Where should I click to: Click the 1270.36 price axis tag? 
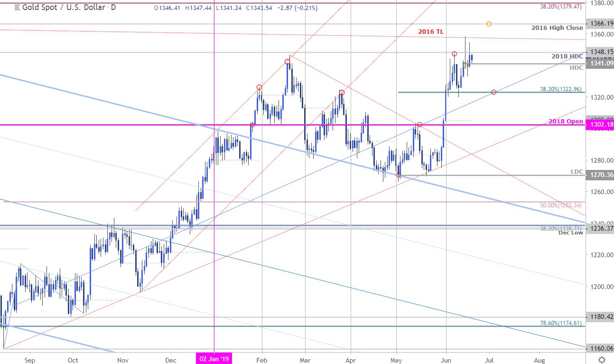(599, 175)
